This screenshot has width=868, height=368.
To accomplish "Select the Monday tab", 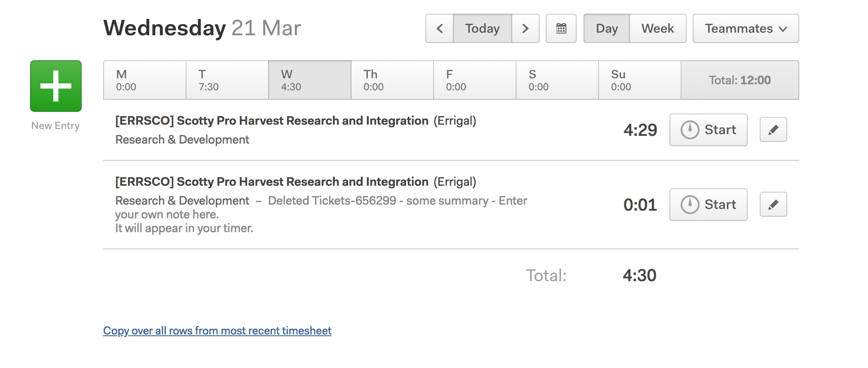I will (145, 80).
